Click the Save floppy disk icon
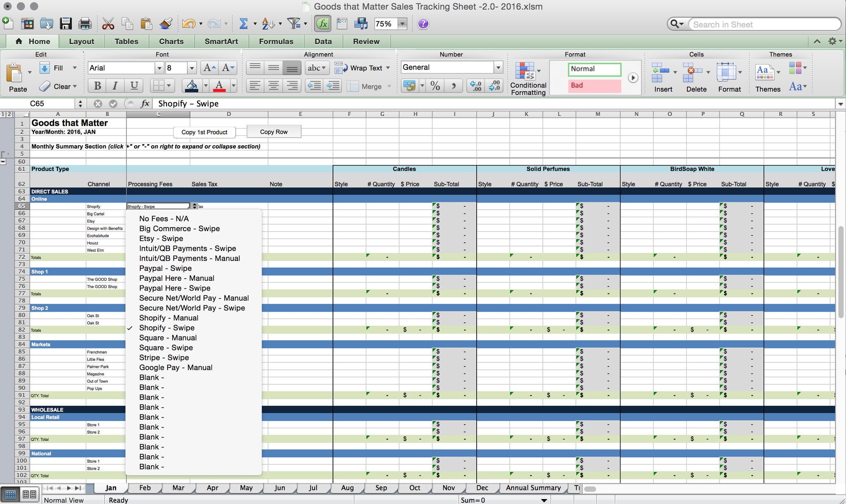The width and height of the screenshot is (846, 504). click(x=66, y=24)
